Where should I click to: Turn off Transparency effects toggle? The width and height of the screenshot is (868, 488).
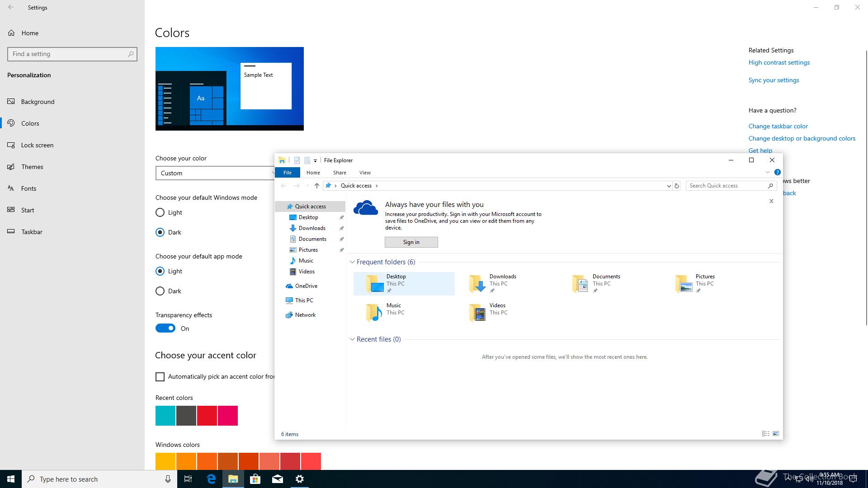click(165, 328)
